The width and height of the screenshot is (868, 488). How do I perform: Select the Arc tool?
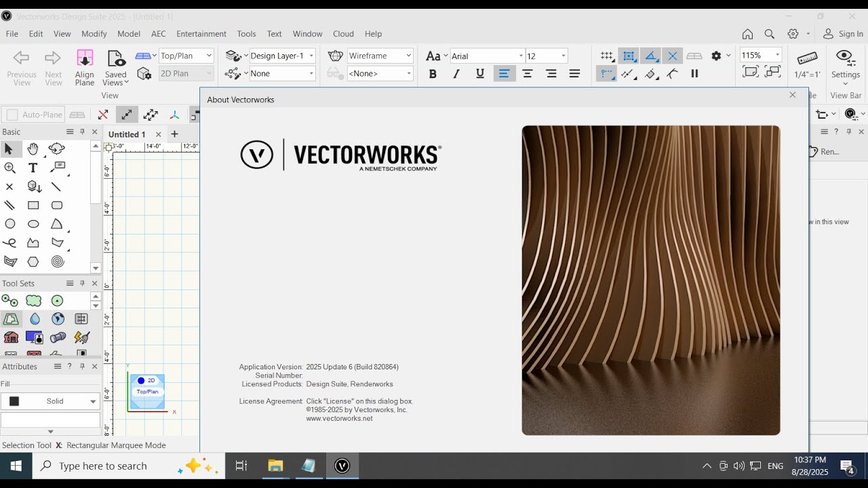[57, 224]
